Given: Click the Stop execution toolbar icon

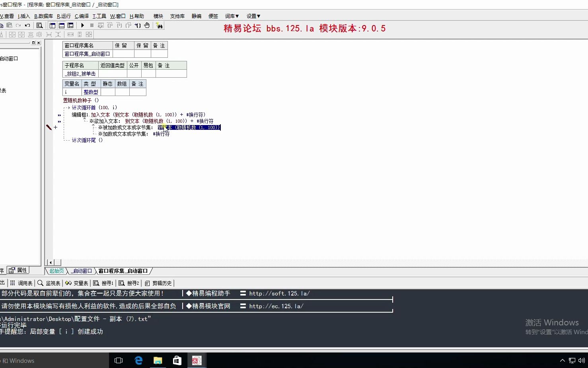Looking at the screenshot, I should [x=92, y=25].
